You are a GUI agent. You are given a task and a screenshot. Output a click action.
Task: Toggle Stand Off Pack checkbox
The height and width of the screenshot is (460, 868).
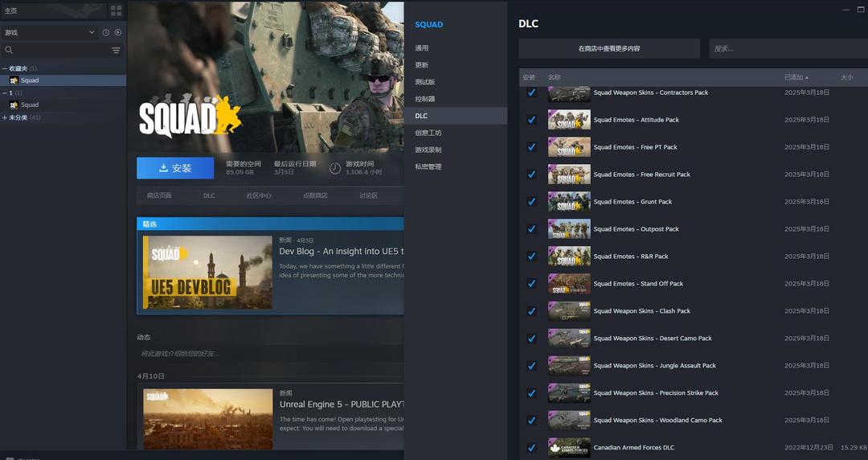[531, 284]
